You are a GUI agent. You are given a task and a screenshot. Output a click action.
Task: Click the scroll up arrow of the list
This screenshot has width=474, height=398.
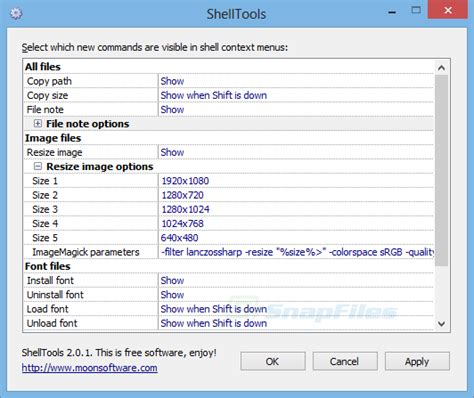442,68
